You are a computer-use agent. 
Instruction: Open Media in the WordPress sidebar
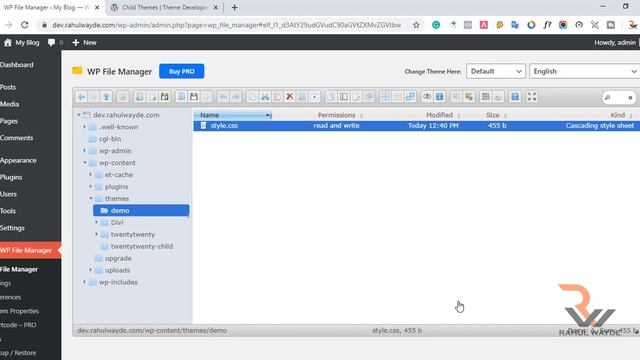pyautogui.click(x=9, y=104)
